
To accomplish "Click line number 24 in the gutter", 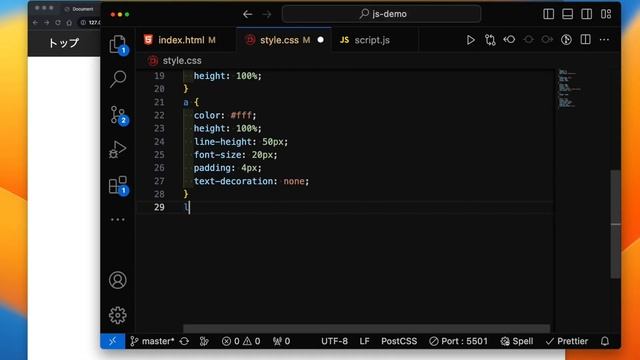I will click(x=159, y=142).
